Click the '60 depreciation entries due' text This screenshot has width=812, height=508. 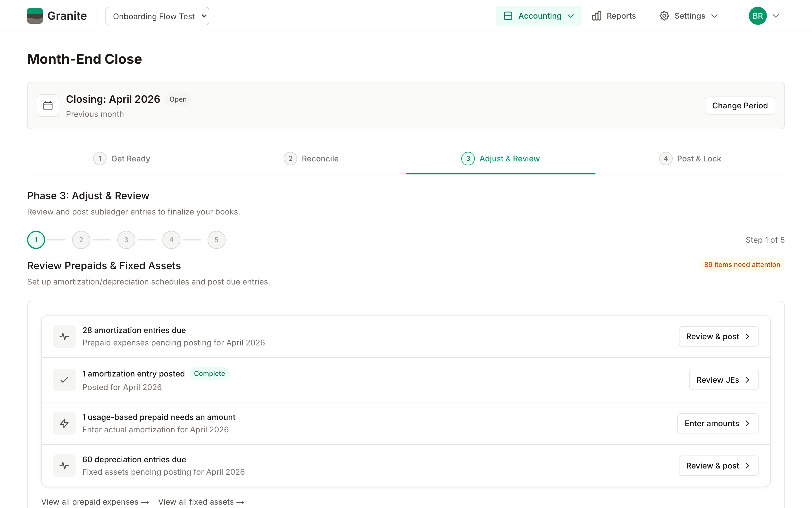[x=134, y=459]
